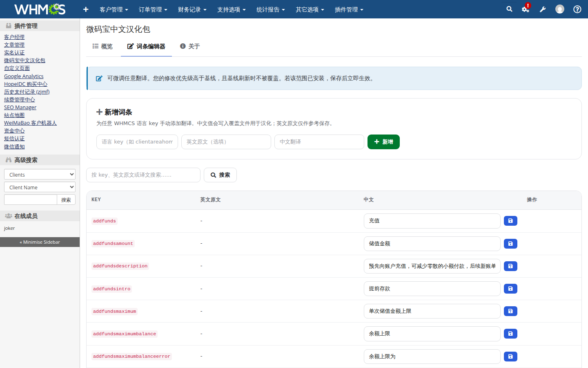Open the user avatar menu
The width and height of the screenshot is (588, 368).
(560, 9)
